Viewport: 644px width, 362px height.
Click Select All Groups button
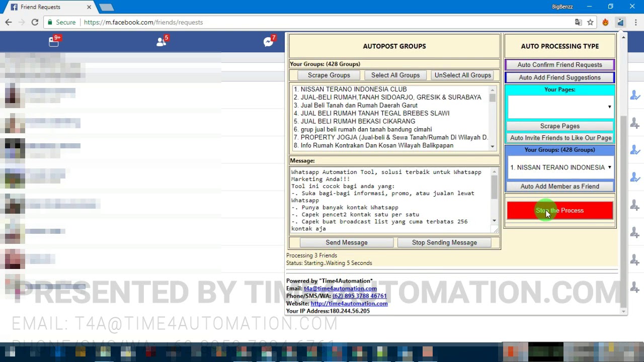(395, 75)
